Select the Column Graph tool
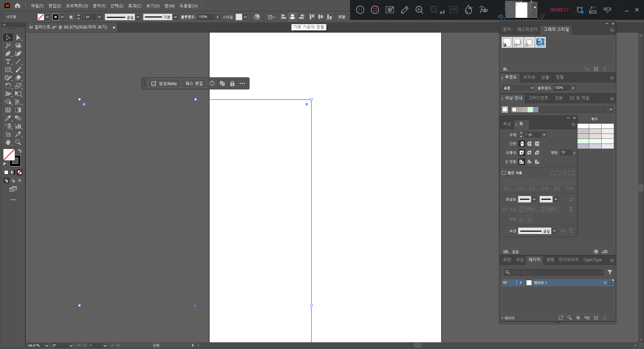The image size is (644, 349). tap(18, 126)
